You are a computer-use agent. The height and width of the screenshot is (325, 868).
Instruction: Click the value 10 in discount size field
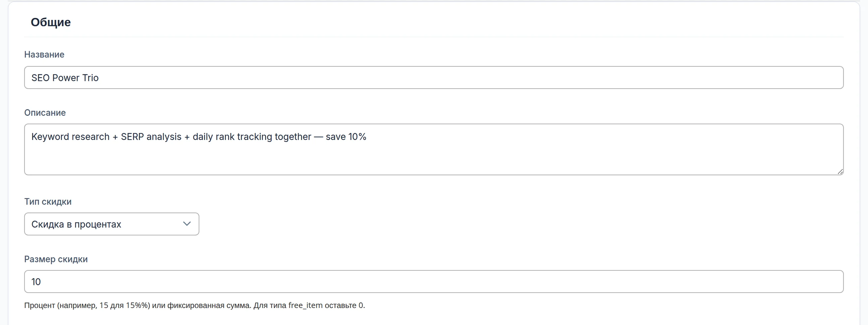point(36,282)
